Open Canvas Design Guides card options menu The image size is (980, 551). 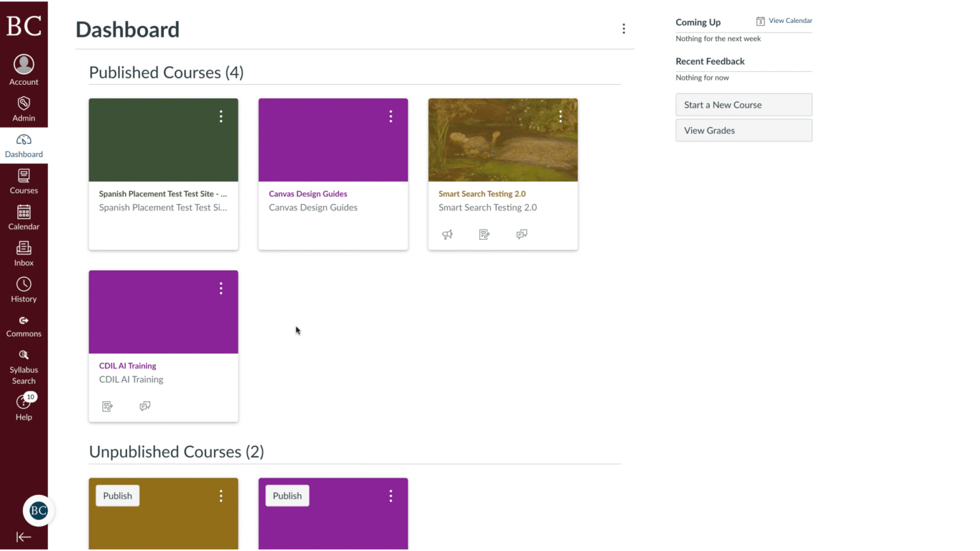tap(390, 116)
